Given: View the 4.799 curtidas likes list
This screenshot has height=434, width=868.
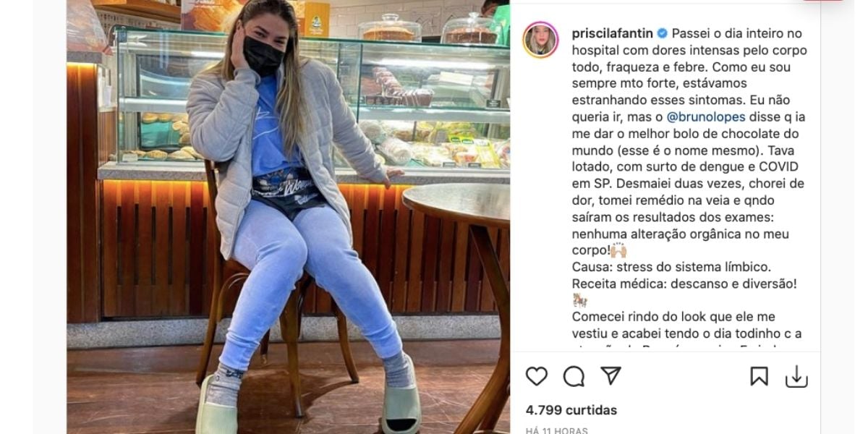Looking at the screenshot, I should point(571,410).
